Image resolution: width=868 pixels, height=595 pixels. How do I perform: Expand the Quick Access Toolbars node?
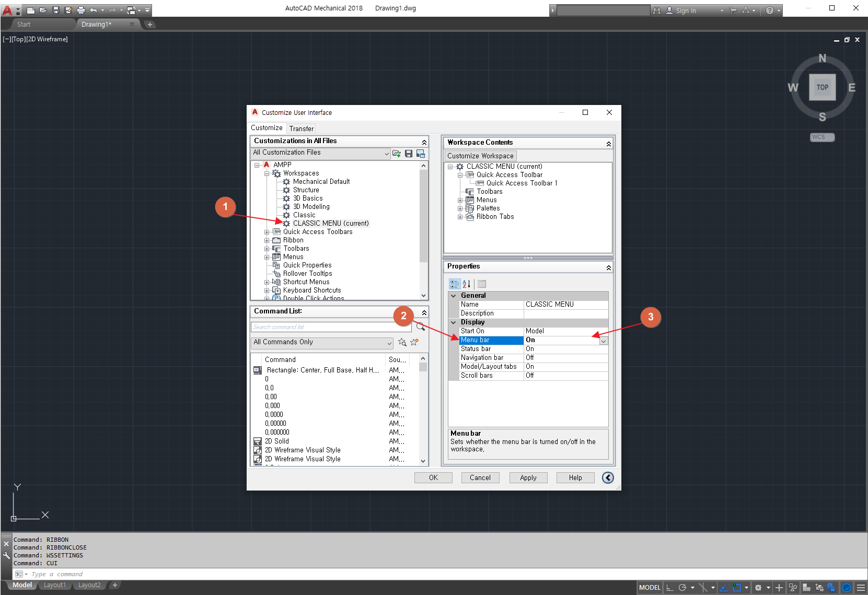pyautogui.click(x=267, y=232)
